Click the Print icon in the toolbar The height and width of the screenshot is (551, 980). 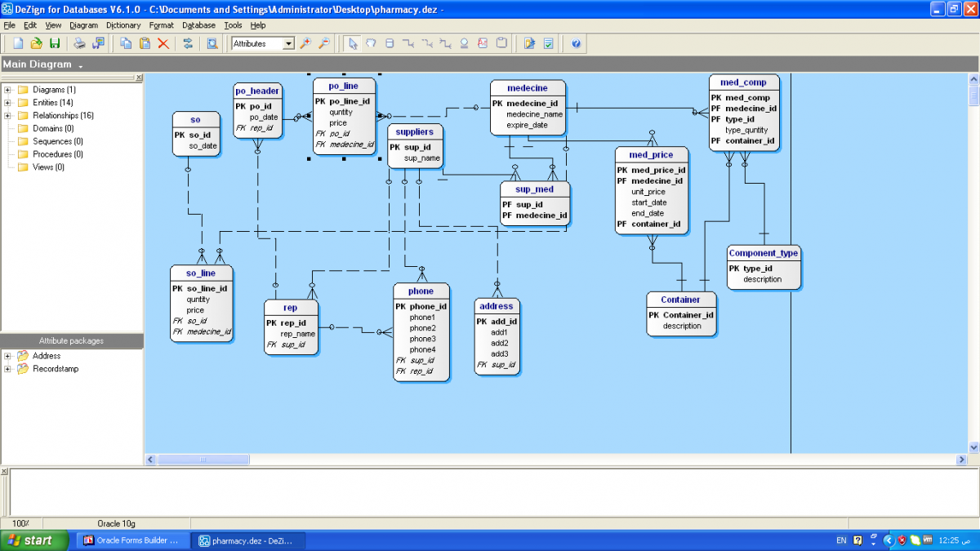79,43
